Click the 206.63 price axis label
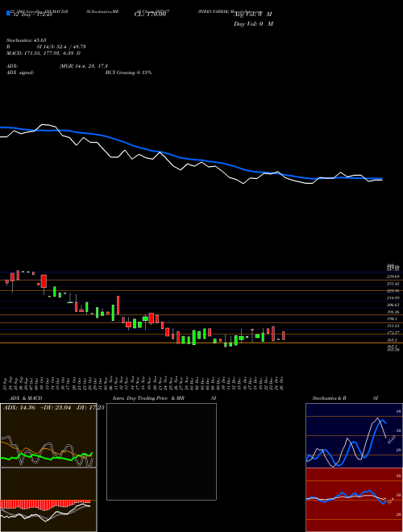 pyautogui.click(x=393, y=305)
